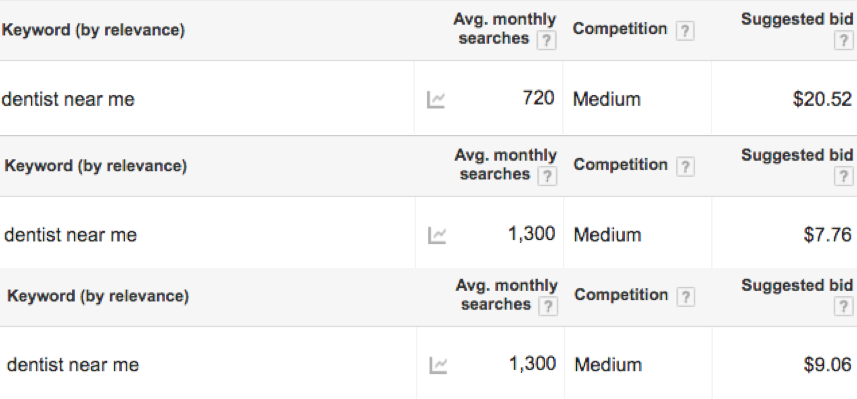The height and width of the screenshot is (399, 857).
Task: Click Competition help icon in the $20.52 table
Action: pyautogui.click(x=685, y=31)
